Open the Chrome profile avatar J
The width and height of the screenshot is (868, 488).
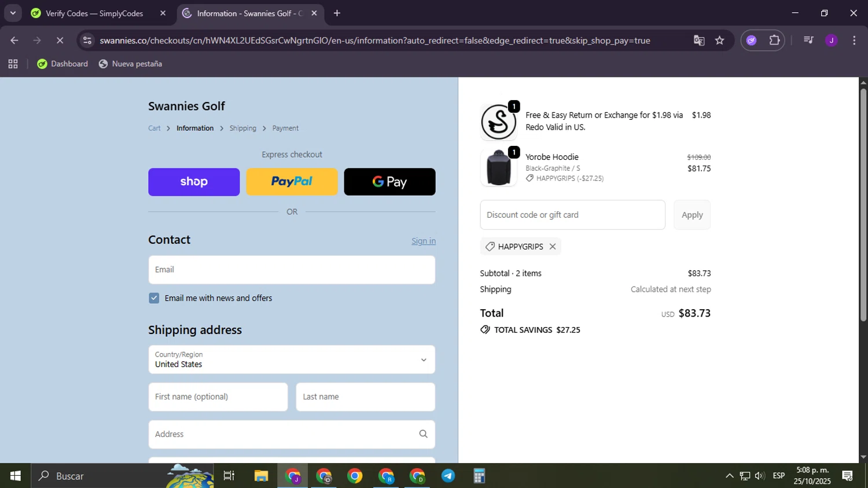point(832,41)
